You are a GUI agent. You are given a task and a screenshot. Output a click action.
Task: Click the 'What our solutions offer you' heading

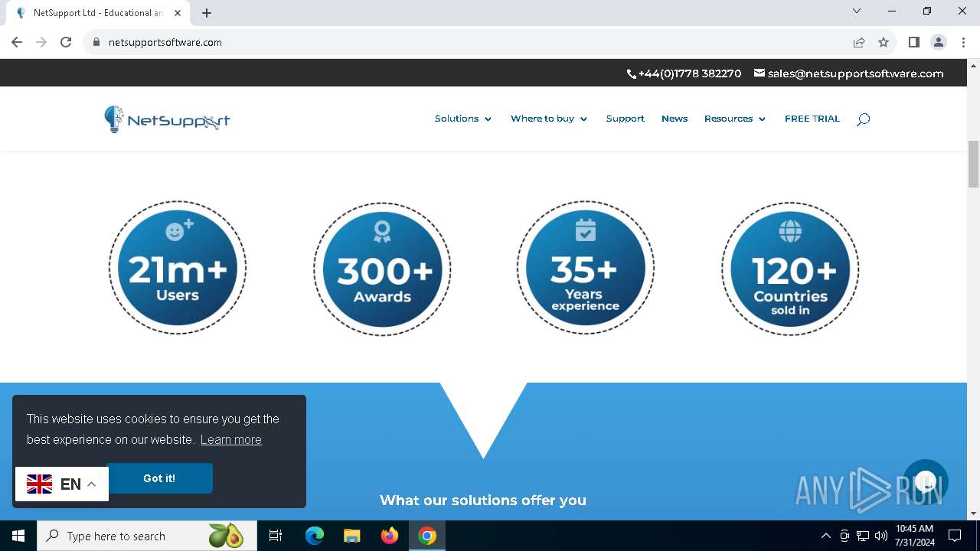[x=483, y=500]
